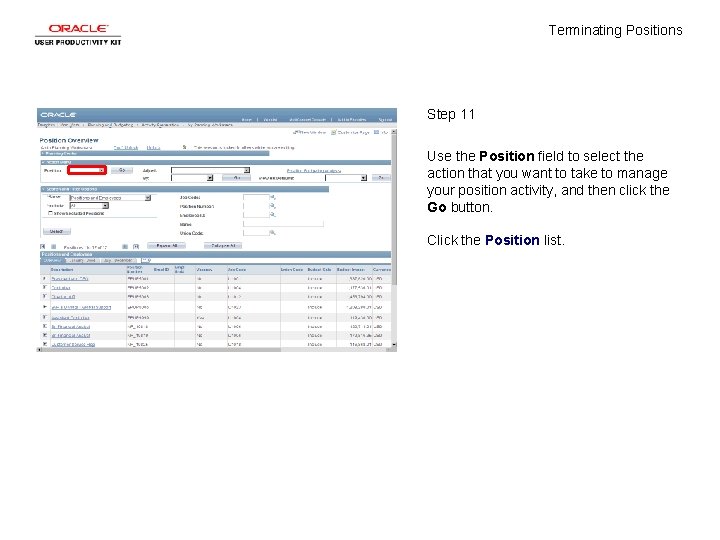
Task: Click the scroll-down arrow at scrollbar bottom
Action: coord(394,344)
